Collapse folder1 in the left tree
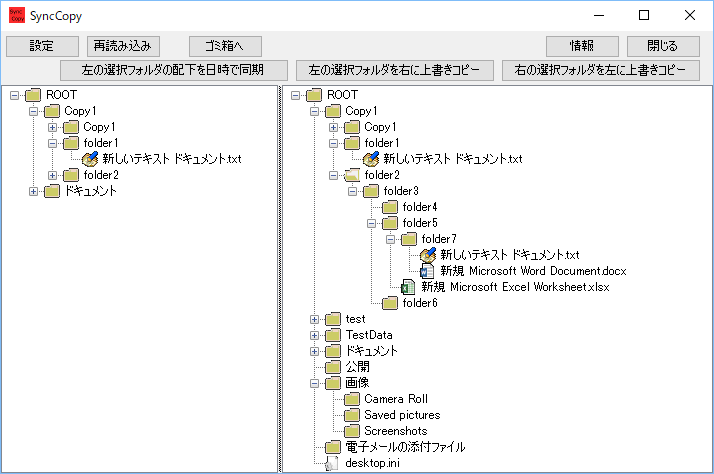Viewport: 714px width, 474px height. pyautogui.click(x=53, y=143)
